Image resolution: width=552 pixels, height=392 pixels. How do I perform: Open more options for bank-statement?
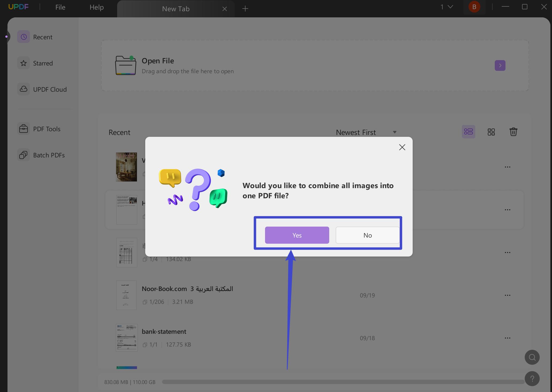coord(508,338)
